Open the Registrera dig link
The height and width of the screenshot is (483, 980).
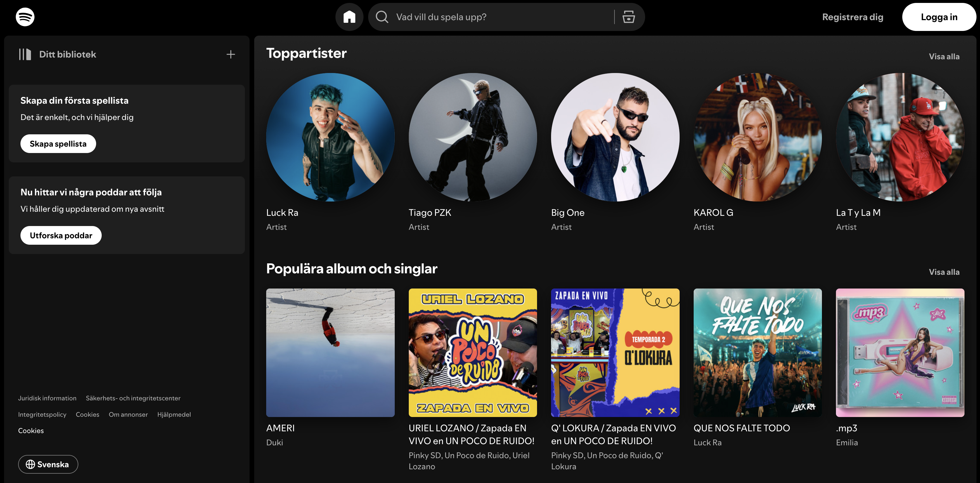[852, 17]
